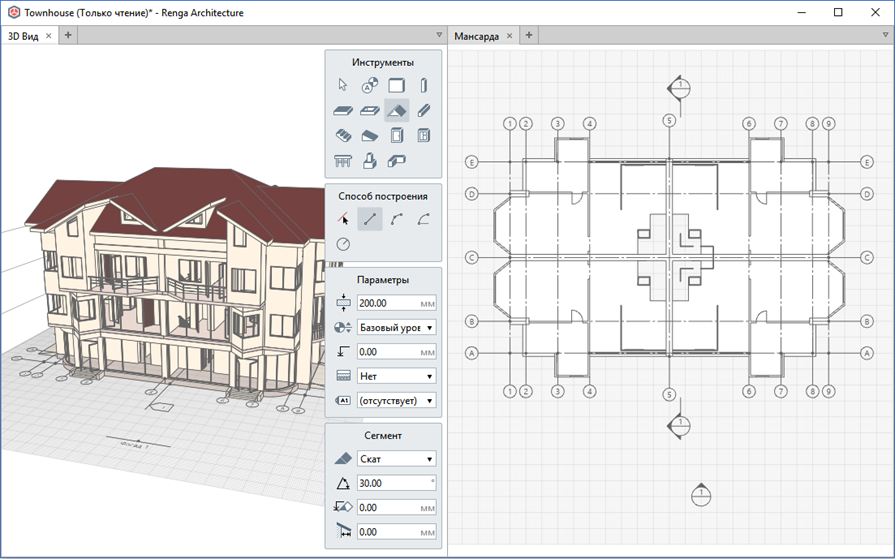Expand the Скат segment type dropdown
The width and height of the screenshot is (895, 559).
pos(397,459)
